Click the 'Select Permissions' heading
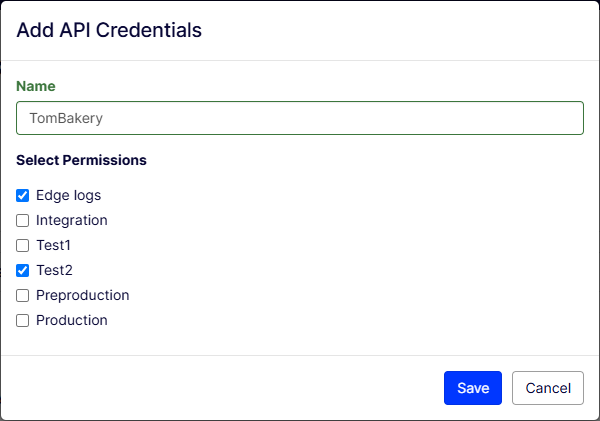The height and width of the screenshot is (421, 600). pos(81,160)
